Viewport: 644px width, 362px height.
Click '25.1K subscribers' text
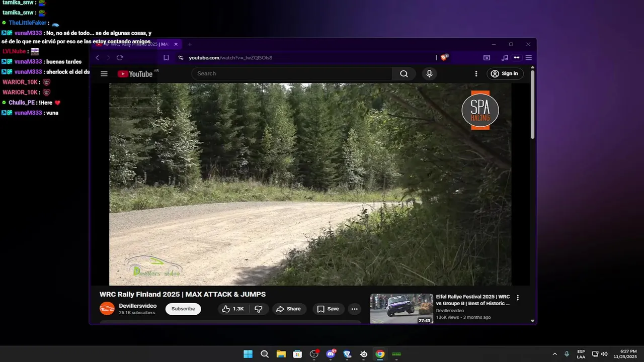(137, 313)
